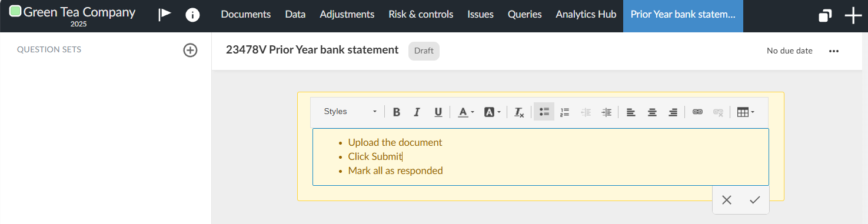Viewport: 868px width, 224px height.
Task: Confirm edit with the checkmark button
Action: click(x=755, y=200)
